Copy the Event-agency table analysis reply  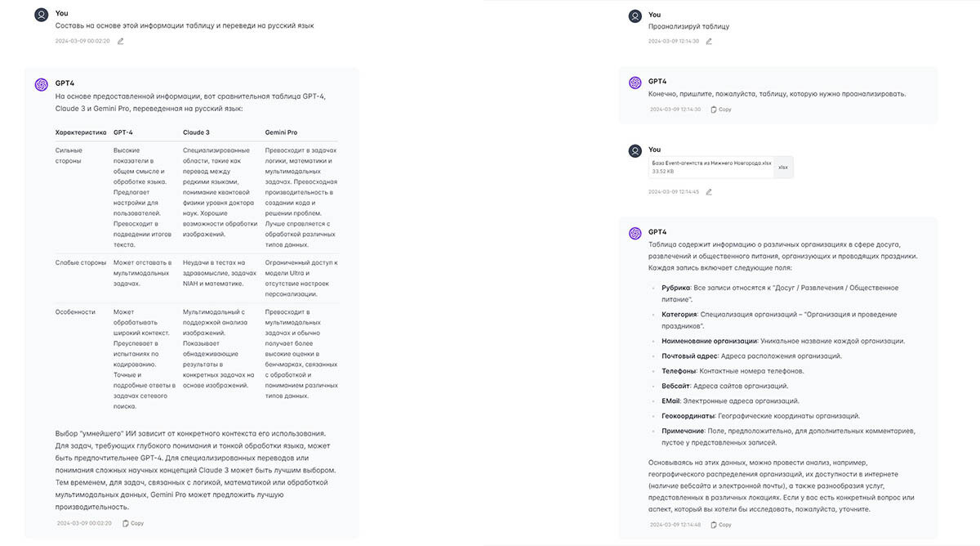coord(720,525)
